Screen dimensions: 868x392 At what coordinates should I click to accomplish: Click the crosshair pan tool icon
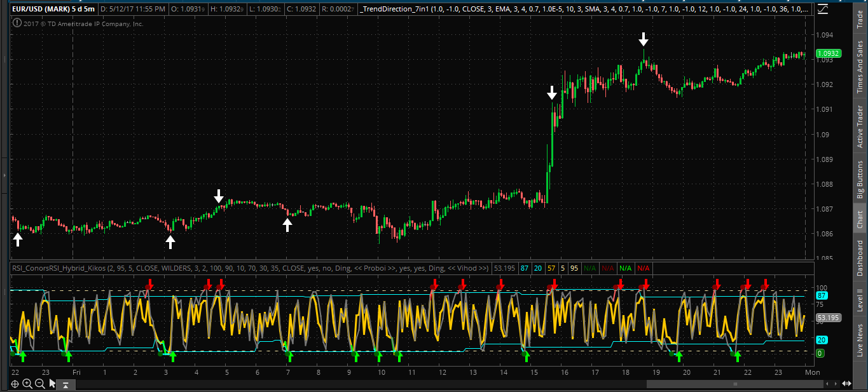[x=15, y=384]
